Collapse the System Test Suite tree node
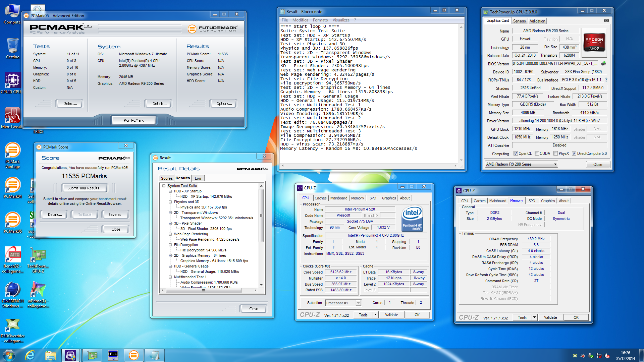 click(x=164, y=186)
